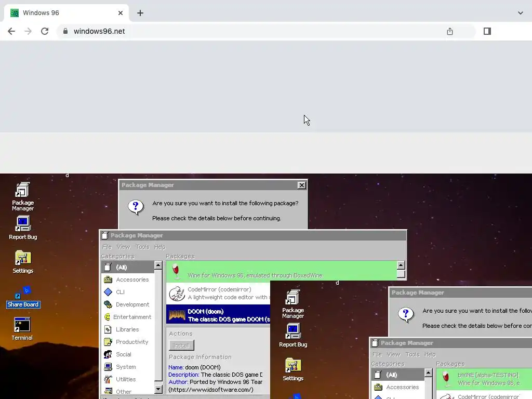Open the Share Board desktop shortcut

pos(23,297)
